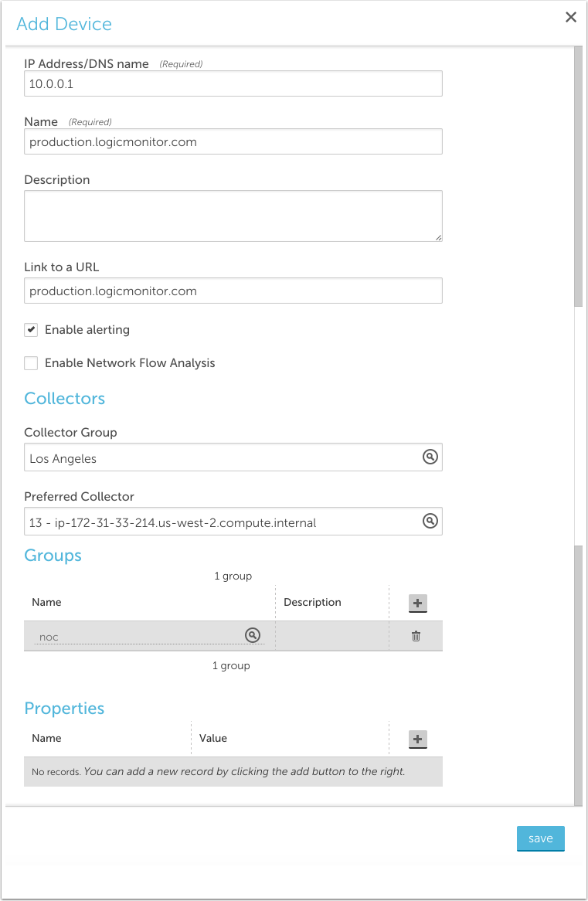This screenshot has width=588, height=901.
Task: Open the Collector Group Los Angeles field
Action: pyautogui.click(x=223, y=458)
